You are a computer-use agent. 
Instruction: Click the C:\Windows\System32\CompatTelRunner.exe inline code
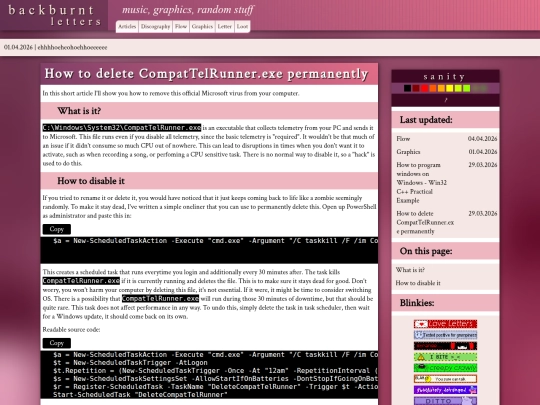(x=122, y=128)
